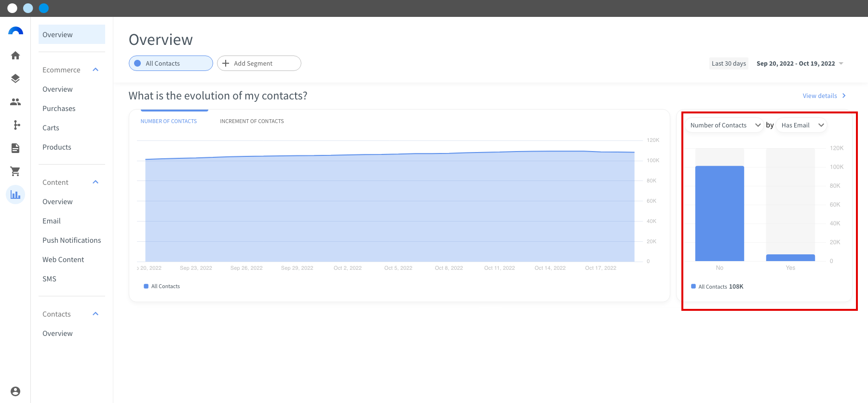Open Ecommerce Overview page
The height and width of the screenshot is (403, 868).
click(x=57, y=89)
